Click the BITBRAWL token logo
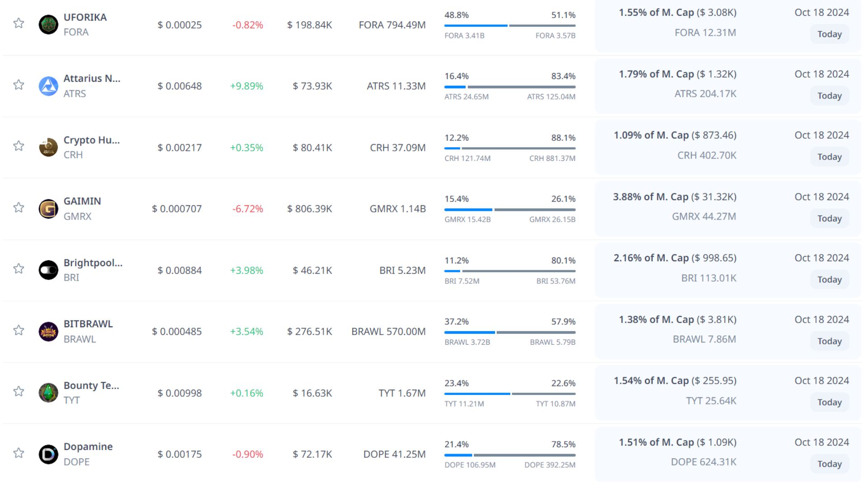 [x=48, y=332]
